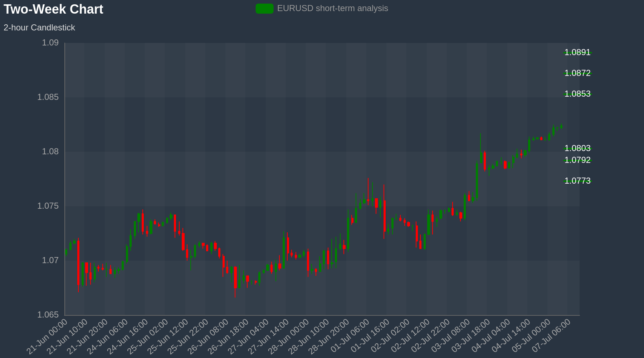Click the 1.08 y-axis label

click(x=50, y=152)
